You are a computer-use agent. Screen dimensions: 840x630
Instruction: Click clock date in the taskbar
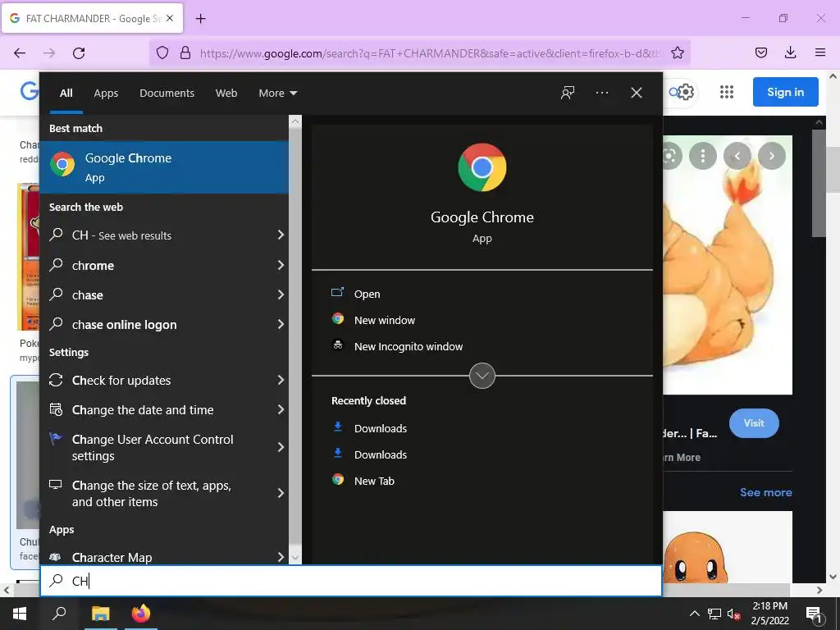click(x=769, y=614)
